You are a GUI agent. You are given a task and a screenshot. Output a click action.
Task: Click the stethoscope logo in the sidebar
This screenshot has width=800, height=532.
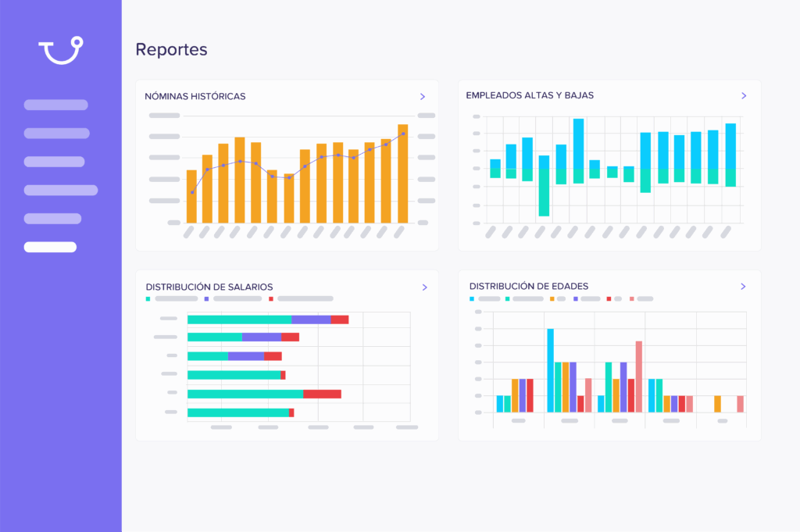[61, 50]
